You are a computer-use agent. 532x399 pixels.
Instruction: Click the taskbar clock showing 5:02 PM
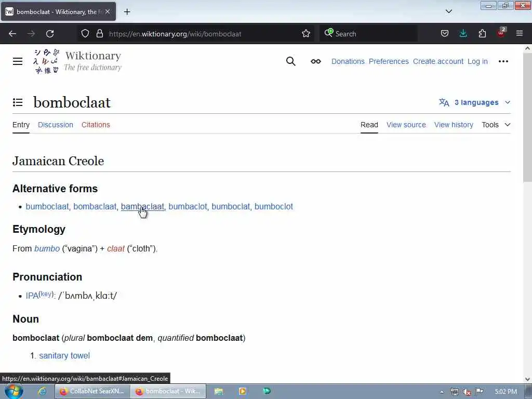click(506, 392)
